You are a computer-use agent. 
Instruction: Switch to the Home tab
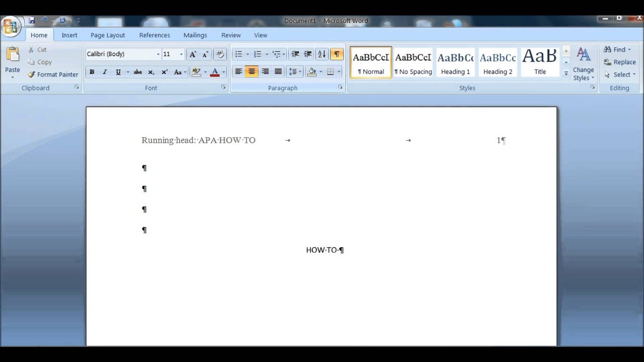pos(39,35)
